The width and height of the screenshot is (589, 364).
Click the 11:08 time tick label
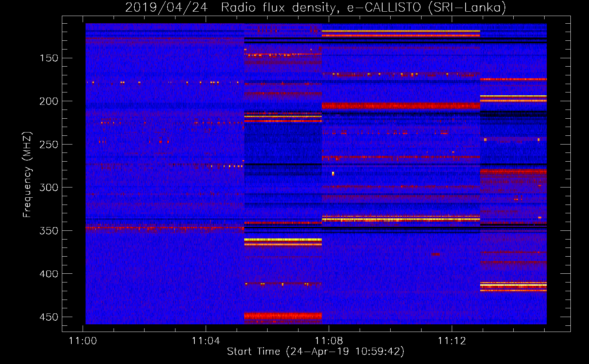click(x=329, y=341)
